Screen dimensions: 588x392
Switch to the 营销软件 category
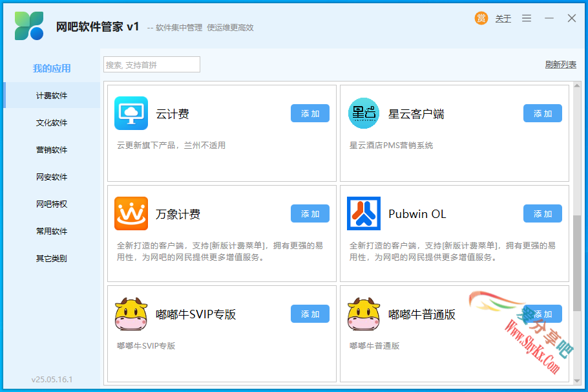(x=52, y=150)
